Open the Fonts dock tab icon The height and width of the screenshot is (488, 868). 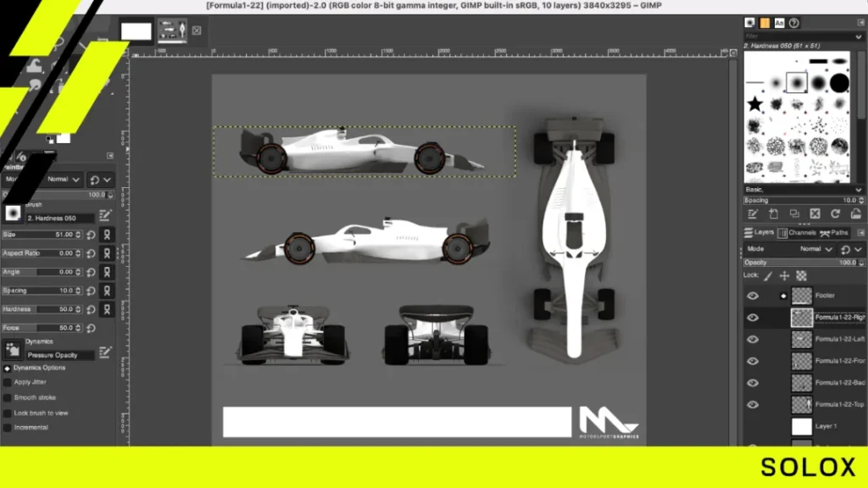780,23
